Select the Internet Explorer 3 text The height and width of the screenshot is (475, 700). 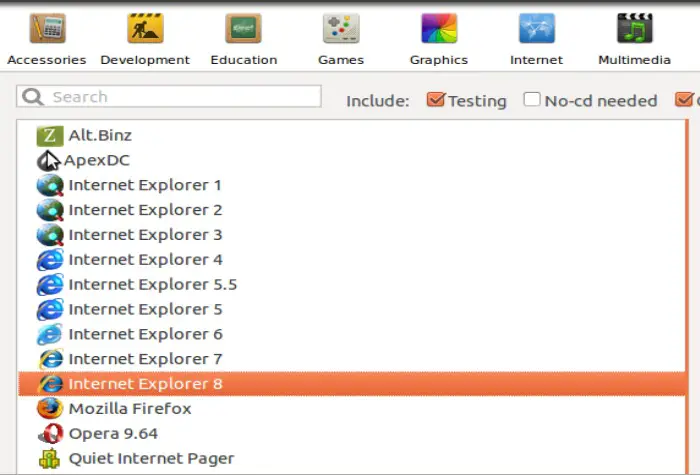[x=145, y=235]
